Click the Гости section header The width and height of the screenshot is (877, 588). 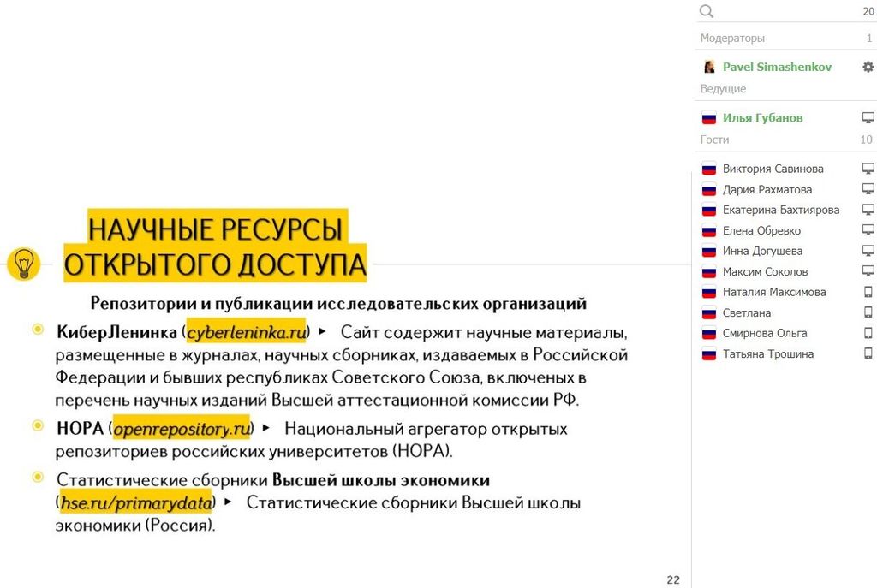[x=714, y=140]
